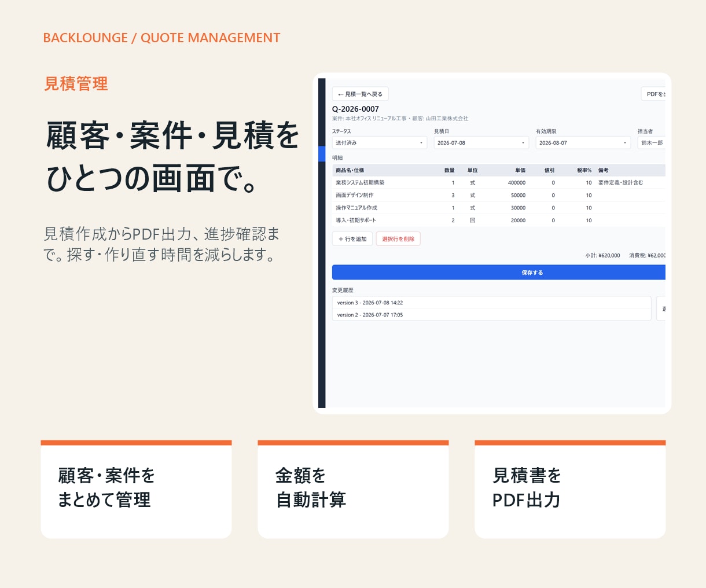Click the 数量 column header
The width and height of the screenshot is (706, 588).
point(450,170)
